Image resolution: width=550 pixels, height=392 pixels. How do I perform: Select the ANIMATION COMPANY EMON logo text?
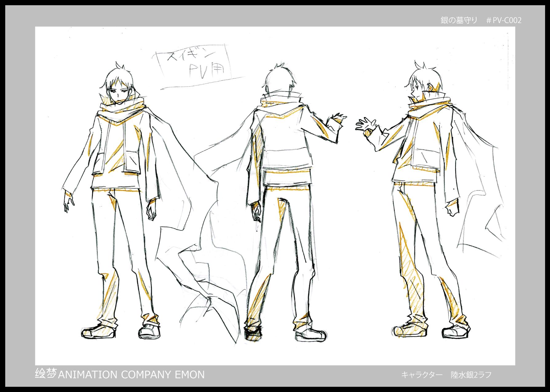131,374
